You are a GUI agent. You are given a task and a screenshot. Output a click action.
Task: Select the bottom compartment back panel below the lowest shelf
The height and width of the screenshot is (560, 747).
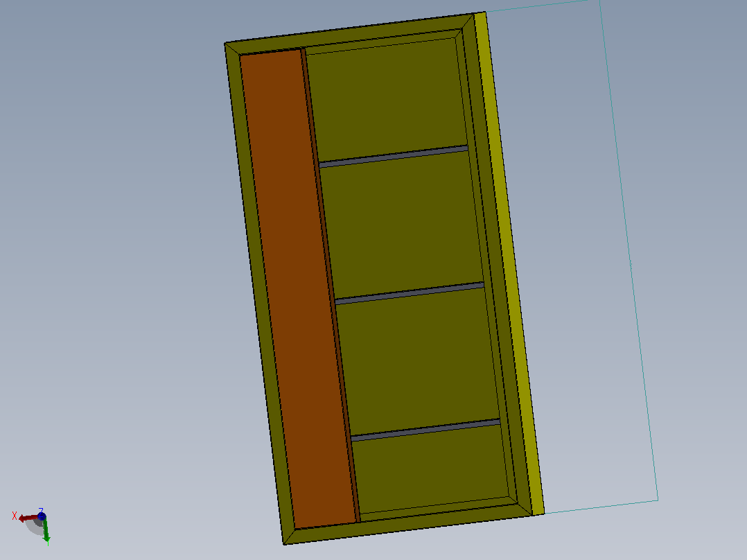point(430,469)
